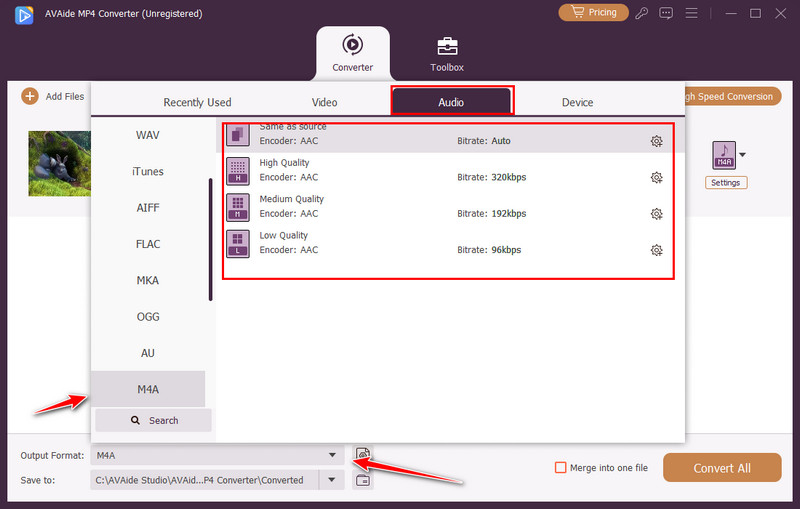Click gear icon for Same as source

[656, 142]
